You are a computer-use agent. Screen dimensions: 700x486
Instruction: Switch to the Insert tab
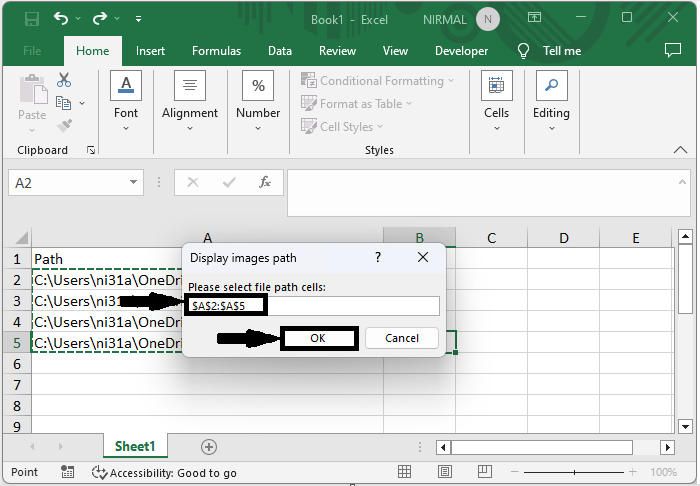coord(150,51)
